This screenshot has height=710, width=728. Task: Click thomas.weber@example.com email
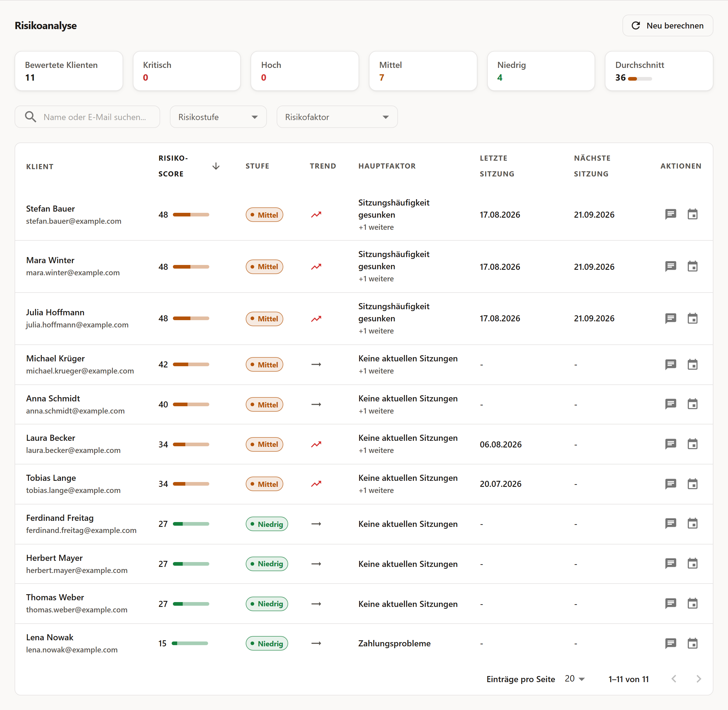77,609
